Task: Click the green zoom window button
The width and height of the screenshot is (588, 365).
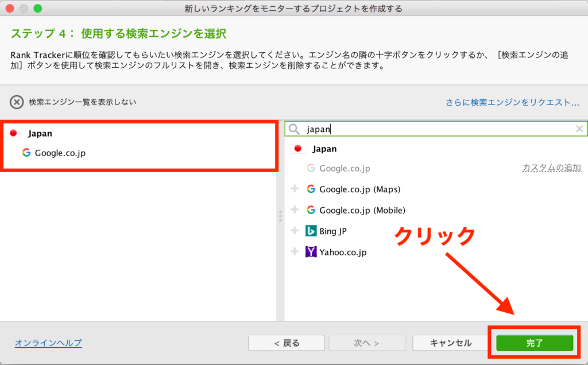Action: [x=37, y=8]
